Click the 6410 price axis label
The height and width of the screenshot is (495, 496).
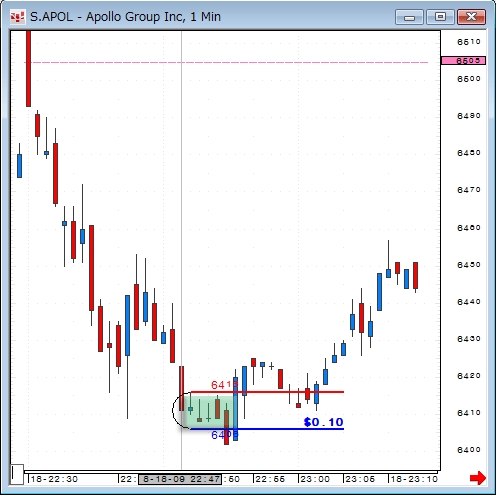coord(469,413)
